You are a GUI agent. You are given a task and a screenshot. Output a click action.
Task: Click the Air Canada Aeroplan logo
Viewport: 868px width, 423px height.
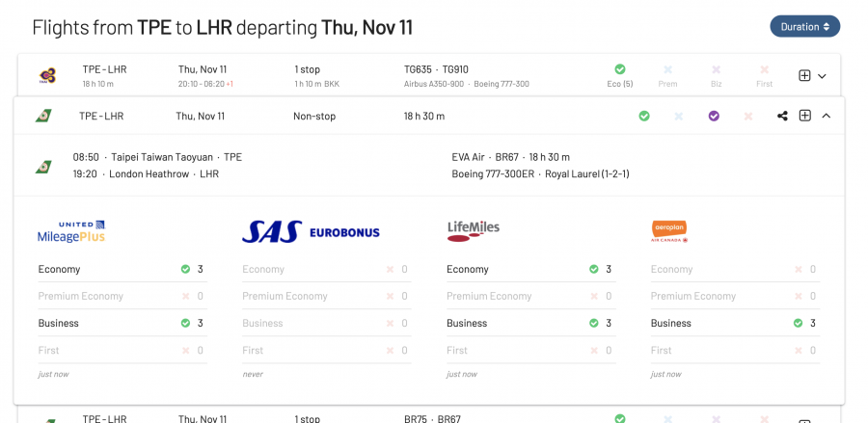click(x=668, y=230)
